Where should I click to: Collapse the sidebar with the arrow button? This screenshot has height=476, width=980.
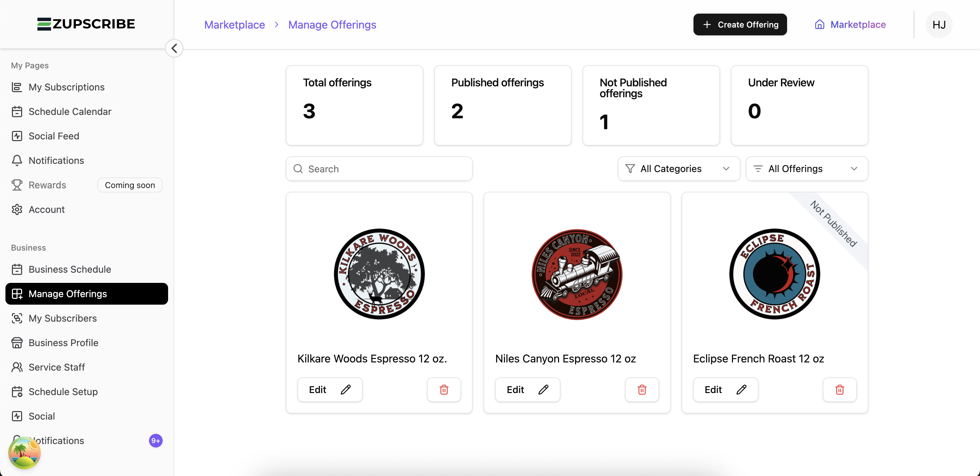[x=174, y=48]
